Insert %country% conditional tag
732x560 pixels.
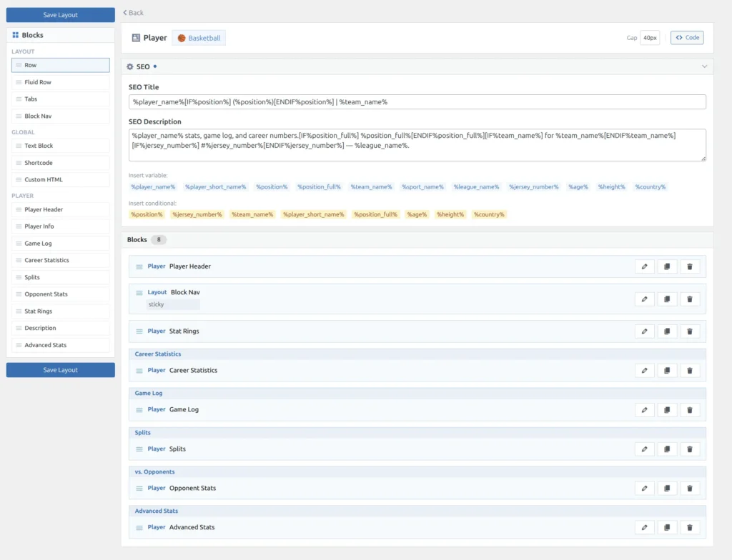(x=489, y=215)
